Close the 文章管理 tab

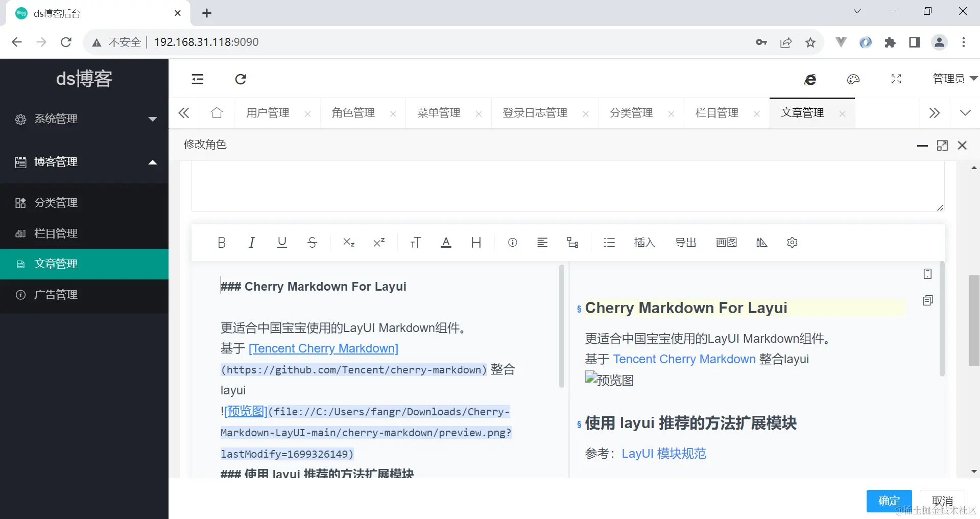842,114
